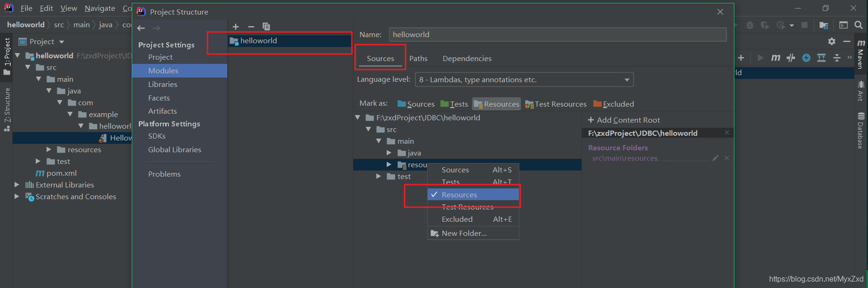
Task: Run Maven build in Maven panel
Action: tap(760, 58)
